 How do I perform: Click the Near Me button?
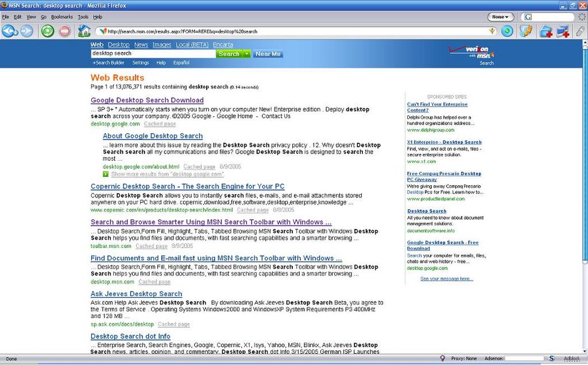click(x=268, y=54)
